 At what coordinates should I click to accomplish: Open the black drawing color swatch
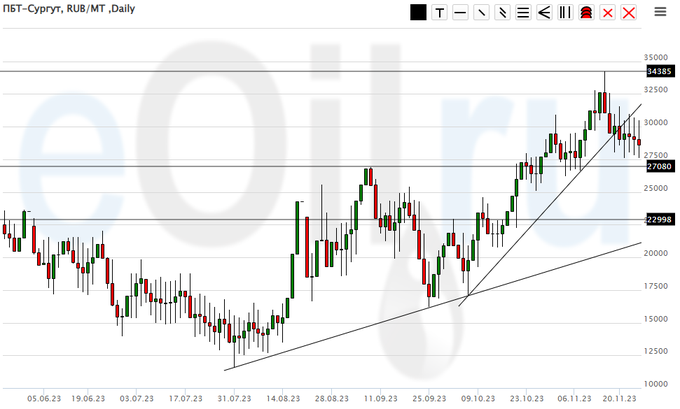pos(418,13)
